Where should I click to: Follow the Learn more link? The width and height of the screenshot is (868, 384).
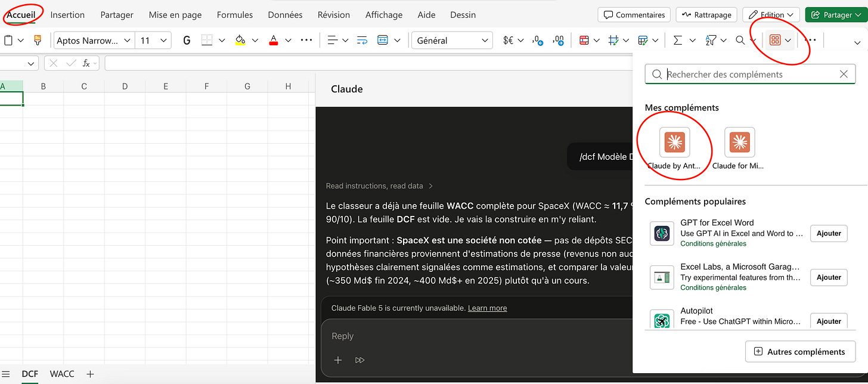[x=487, y=308]
